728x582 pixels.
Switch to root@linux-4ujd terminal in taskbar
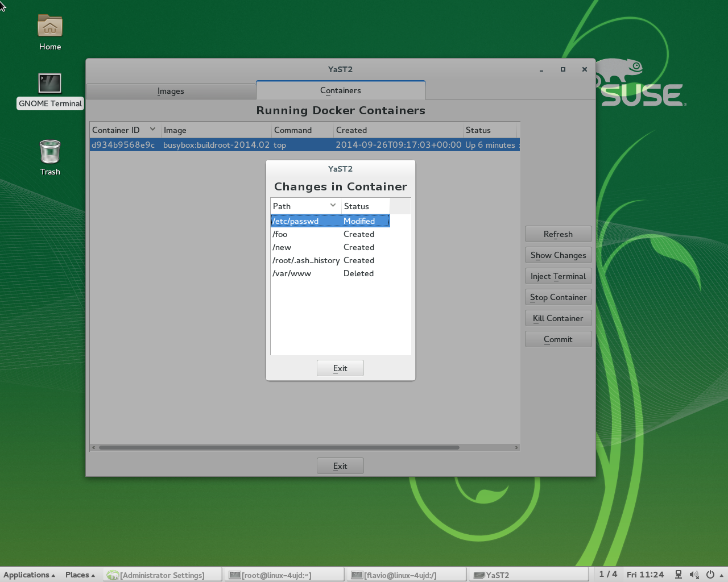tap(284, 575)
